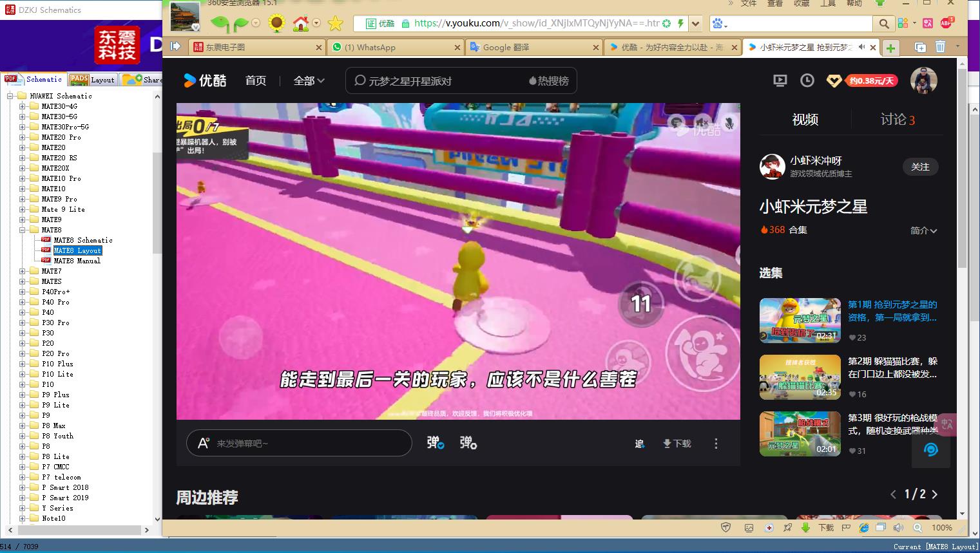Image resolution: width=980 pixels, height=553 pixels.
Task: Select MATE8 Manual PDF
Action: (x=77, y=261)
